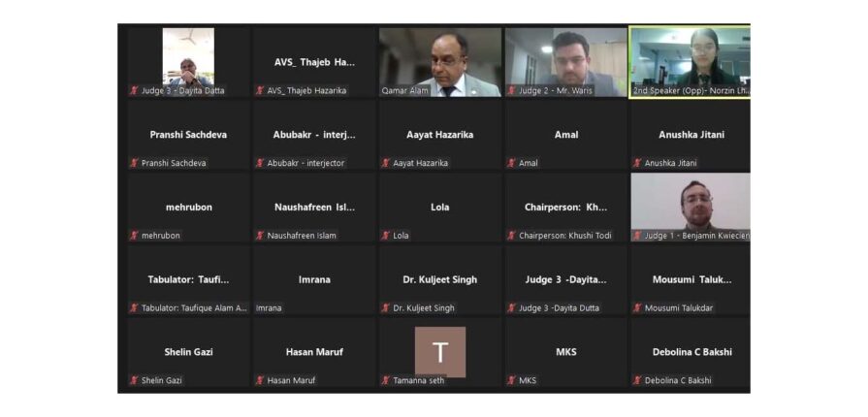868x417 pixels.
Task: Select the Hasan Maruf participant tile
Action: click(x=314, y=352)
